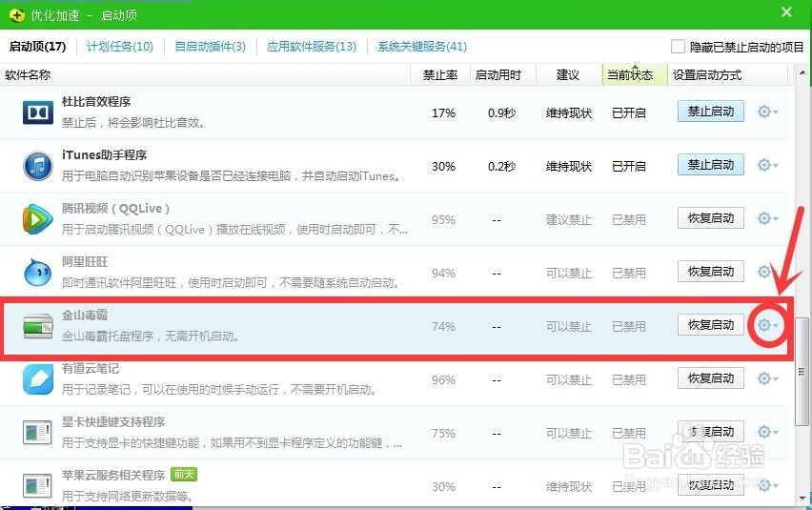Switch to 自启动插件(3) tab

click(211, 47)
